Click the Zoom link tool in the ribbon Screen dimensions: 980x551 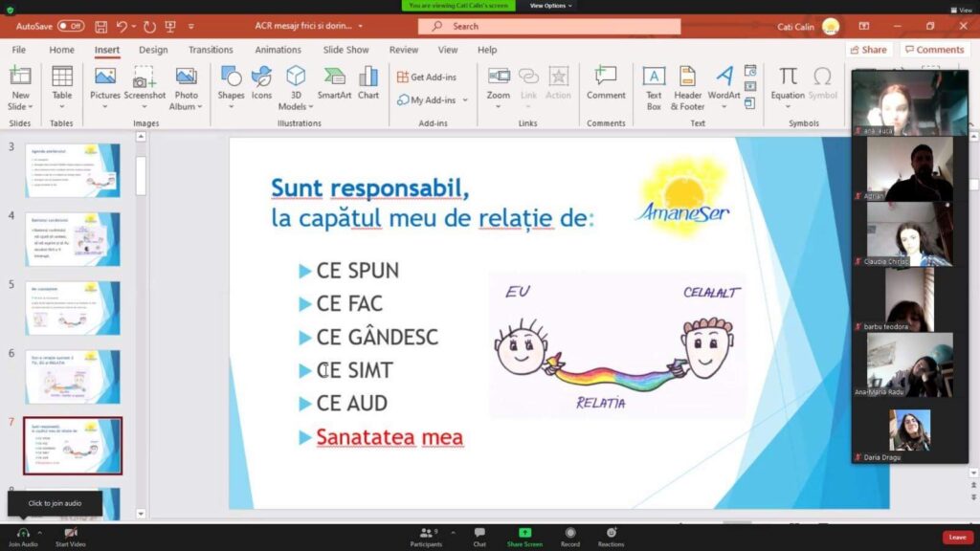498,88
